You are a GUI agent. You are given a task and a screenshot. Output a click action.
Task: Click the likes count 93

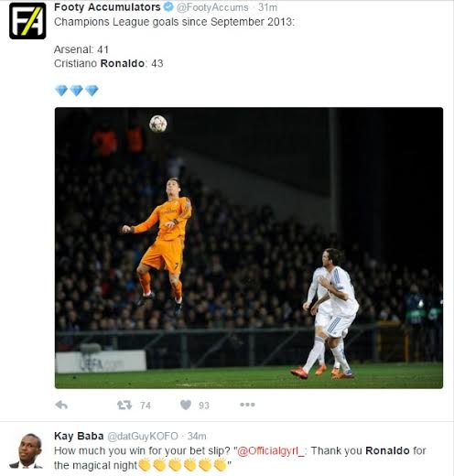(204, 406)
